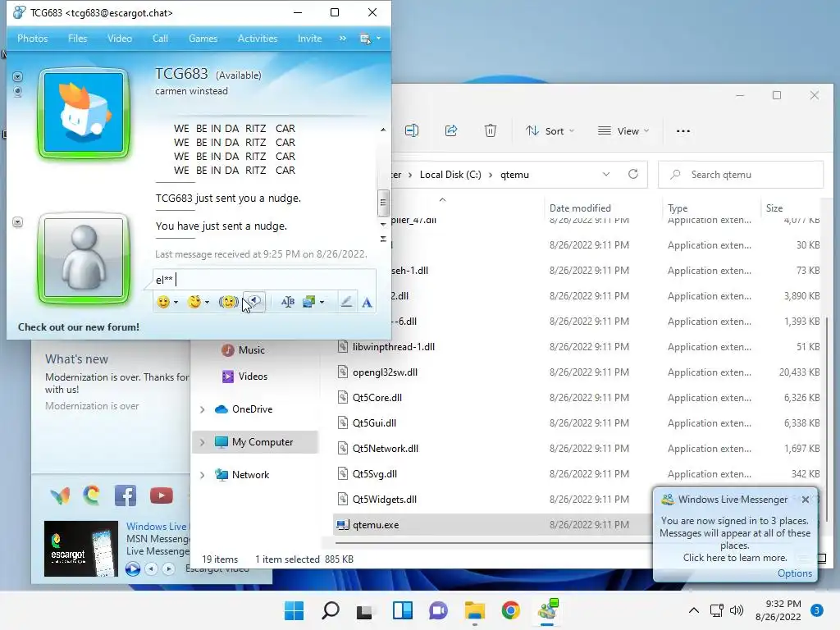Image resolution: width=840 pixels, height=630 pixels.
Task: Click the share icon in Explorer toolbar
Action: 451,130
